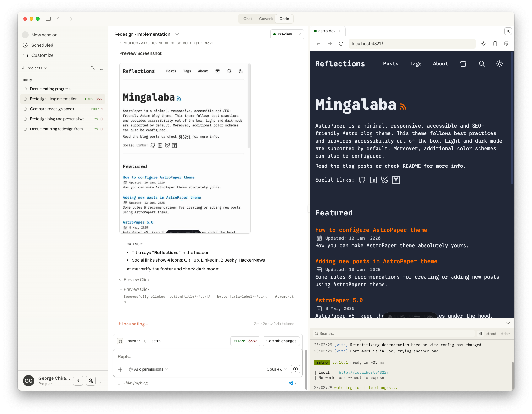This screenshot has width=532, height=414.
Task: Click the download icon beside George's avatar
Action: pyautogui.click(x=78, y=380)
